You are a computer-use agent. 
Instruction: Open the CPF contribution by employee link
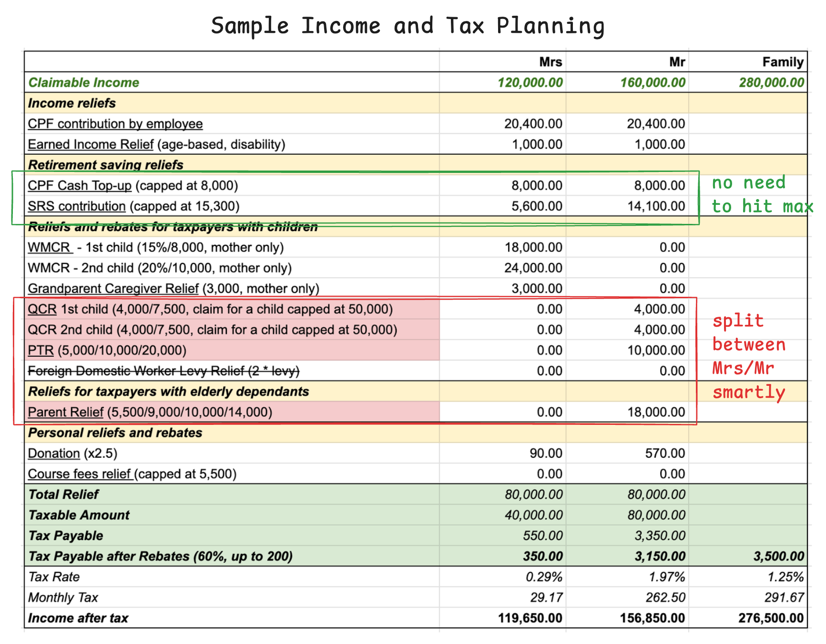coord(115,124)
